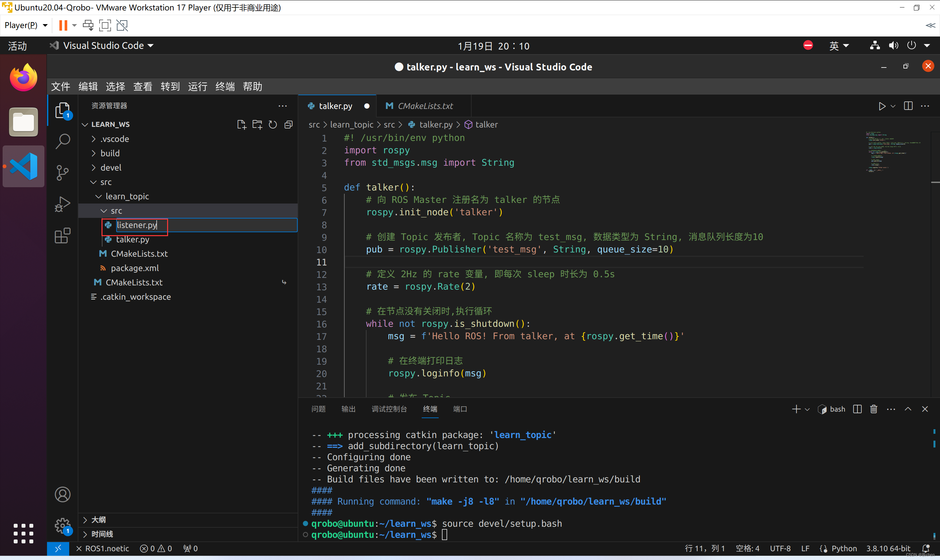Click 行 11, 列 1 cursor position
Viewport: 940px width, 560px height.
(x=705, y=548)
